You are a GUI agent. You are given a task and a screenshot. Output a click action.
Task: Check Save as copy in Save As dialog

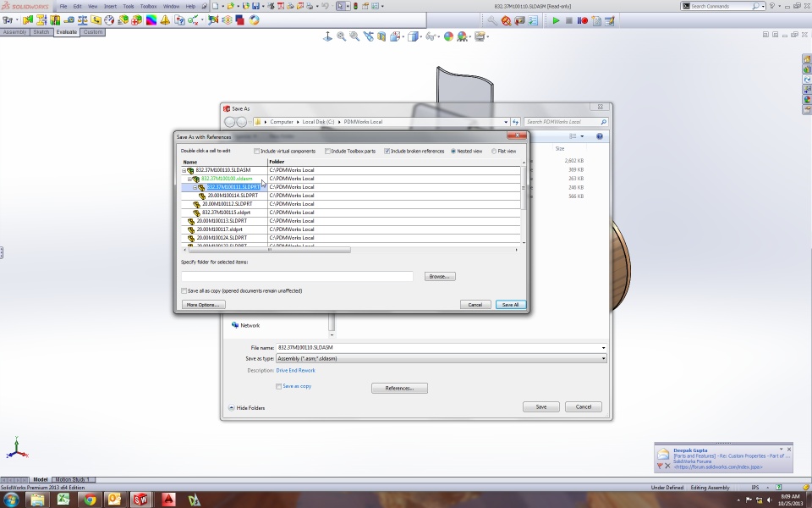tap(278, 386)
